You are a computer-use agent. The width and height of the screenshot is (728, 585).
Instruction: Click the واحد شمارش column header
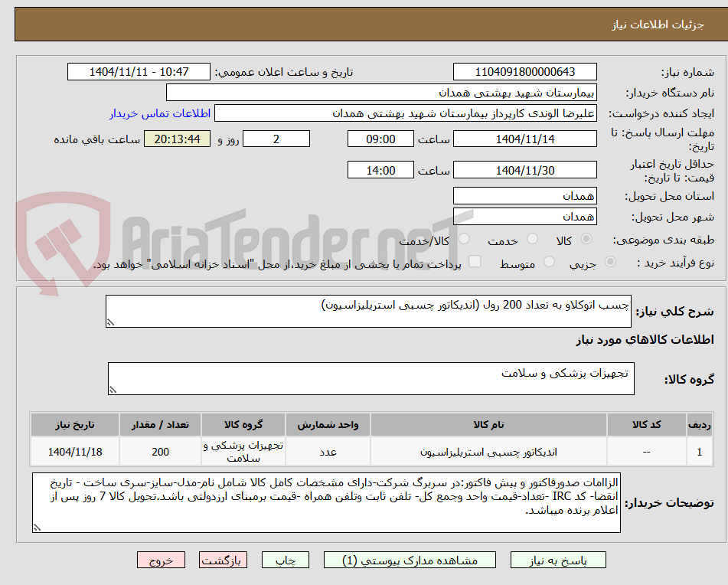(x=328, y=424)
